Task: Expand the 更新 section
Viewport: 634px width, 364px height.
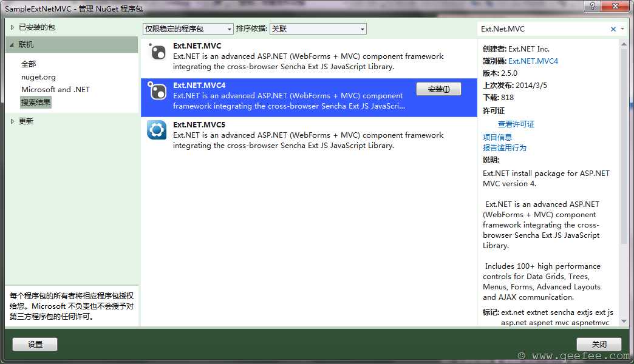Action: coord(12,121)
